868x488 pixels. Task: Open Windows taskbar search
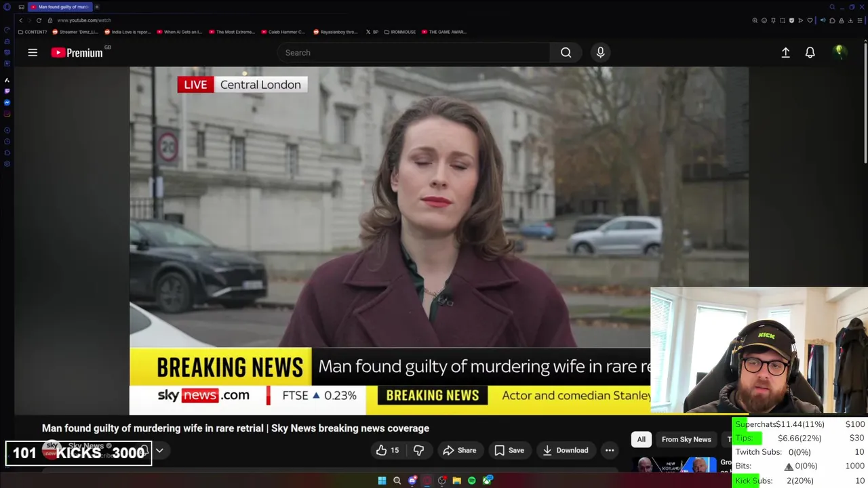pyautogui.click(x=397, y=481)
